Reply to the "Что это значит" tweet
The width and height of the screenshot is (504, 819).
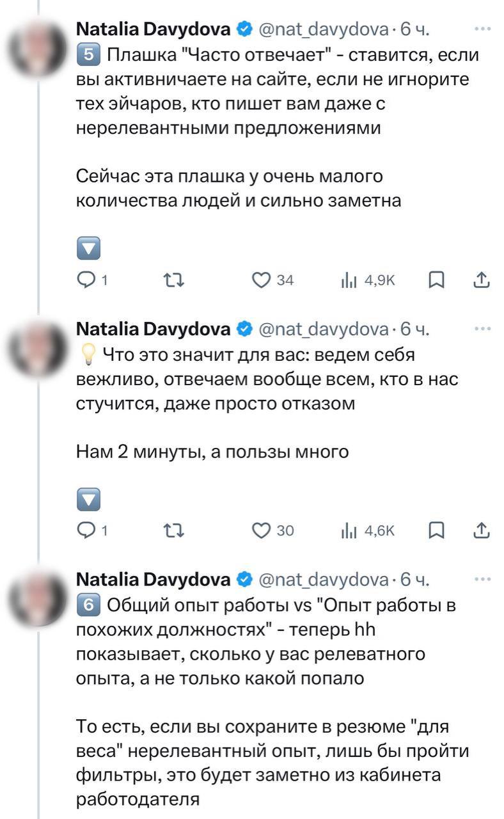pos(85,530)
